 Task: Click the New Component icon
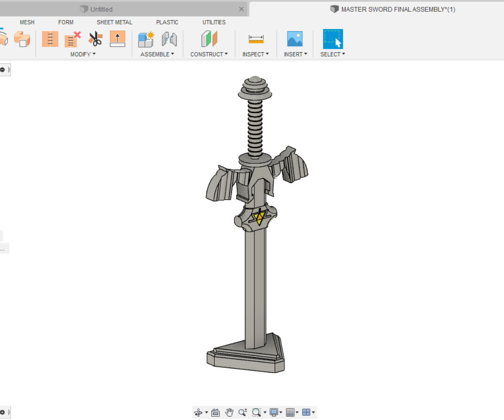(146, 39)
